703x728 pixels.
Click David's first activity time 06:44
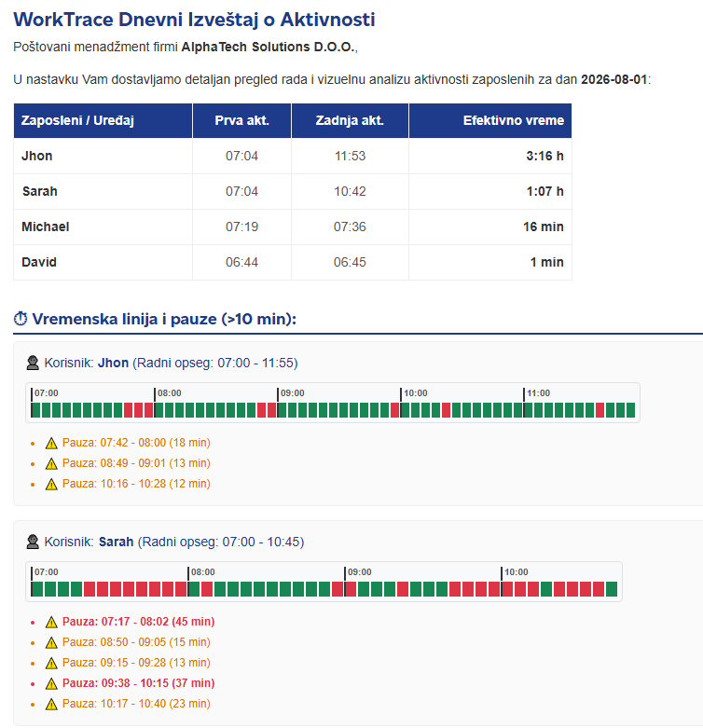241,262
